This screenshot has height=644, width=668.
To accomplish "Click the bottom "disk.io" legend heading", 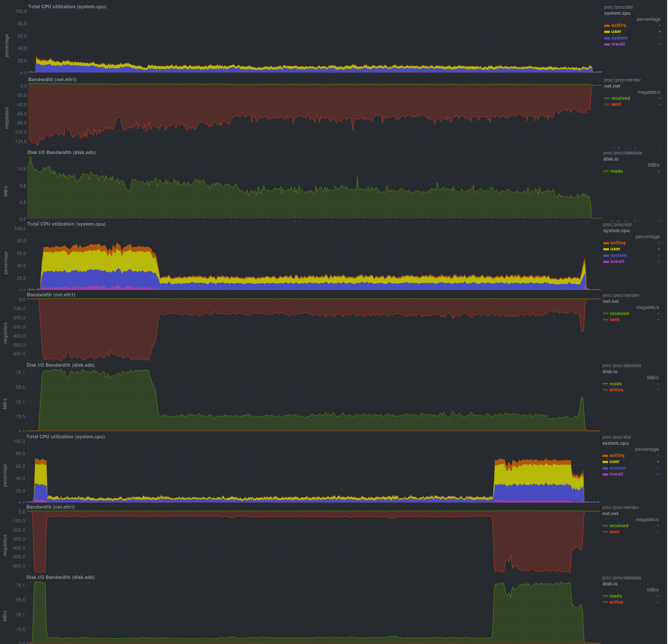I will click(610, 584).
